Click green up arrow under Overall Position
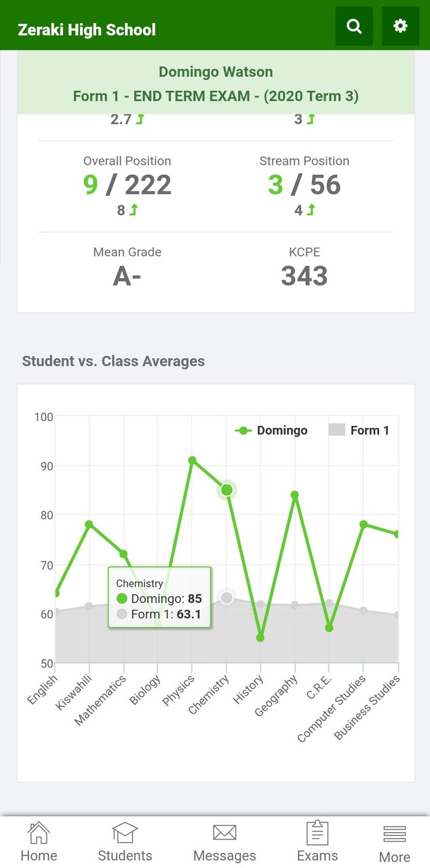The image size is (430, 868). click(134, 210)
